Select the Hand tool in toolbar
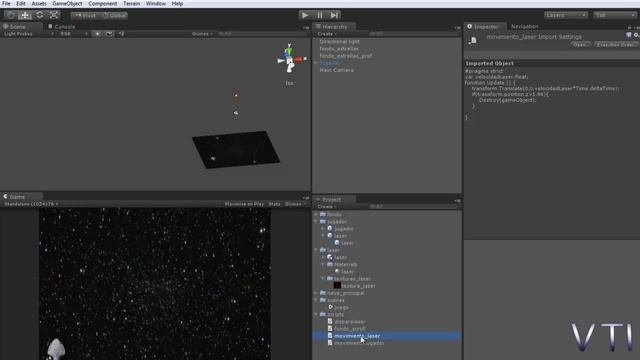This screenshot has height=360, width=640. [x=11, y=16]
